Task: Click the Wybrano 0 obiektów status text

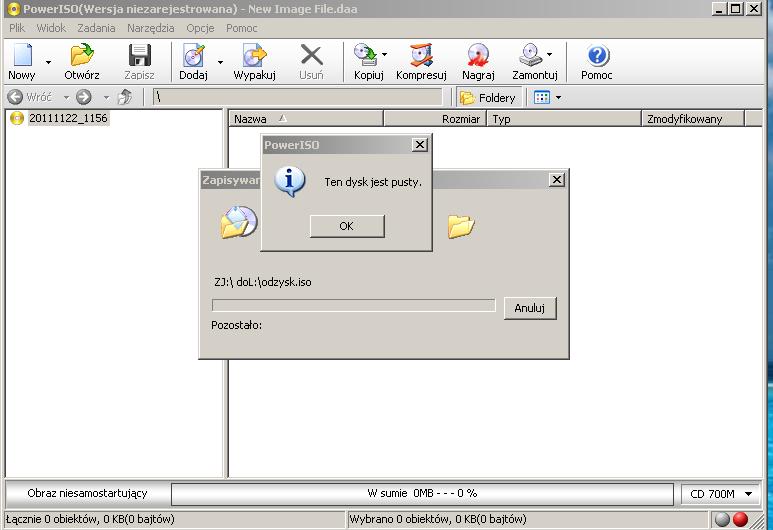Action: click(x=438, y=519)
